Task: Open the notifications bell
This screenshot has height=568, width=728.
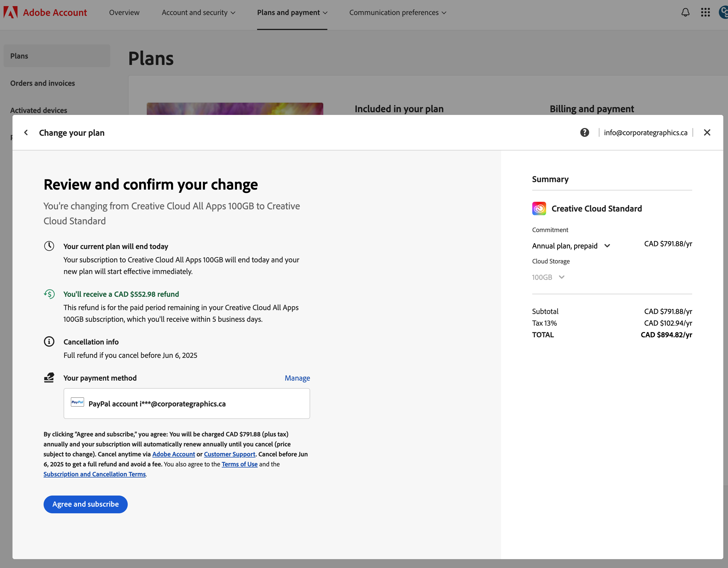Action: [685, 12]
